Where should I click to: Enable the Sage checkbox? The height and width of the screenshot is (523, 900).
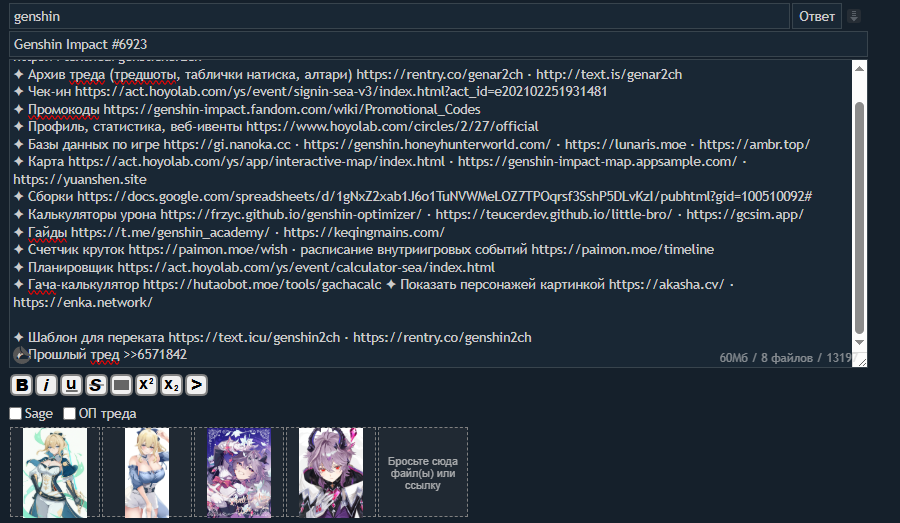[x=15, y=413]
